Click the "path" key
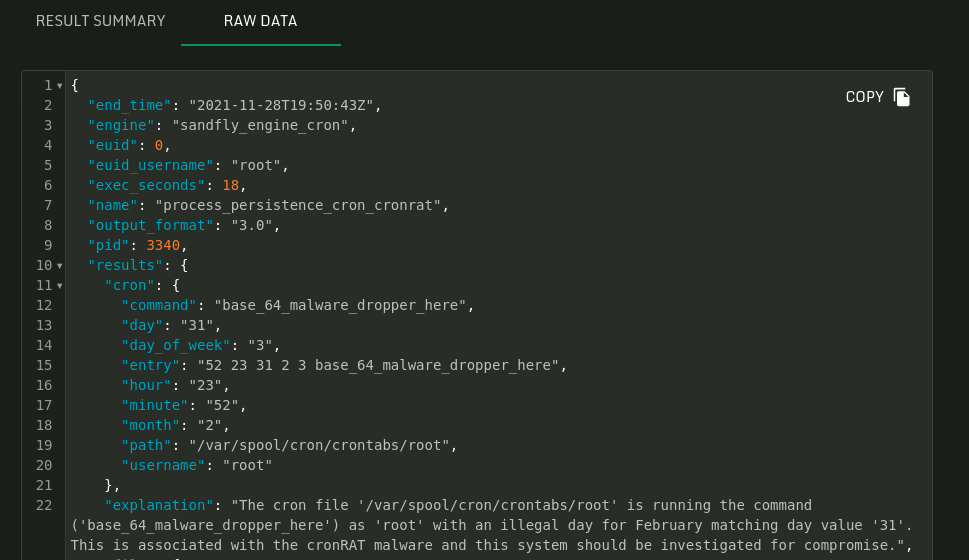 (146, 445)
